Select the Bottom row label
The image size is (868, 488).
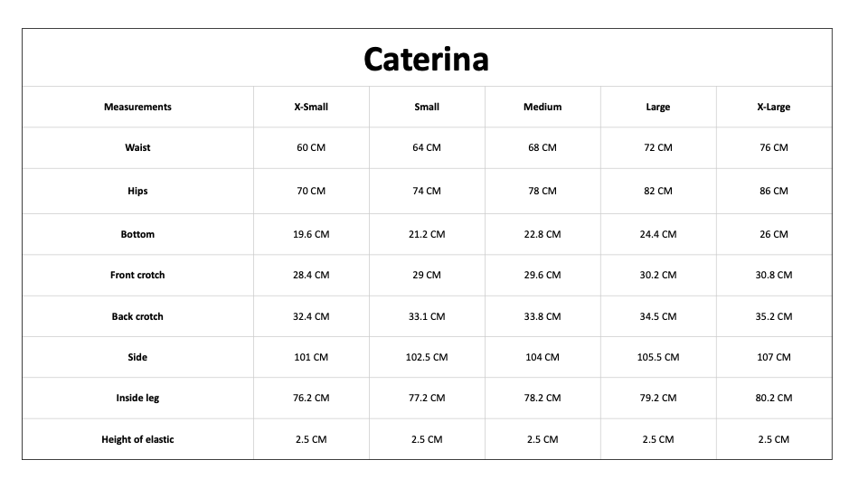coord(137,234)
